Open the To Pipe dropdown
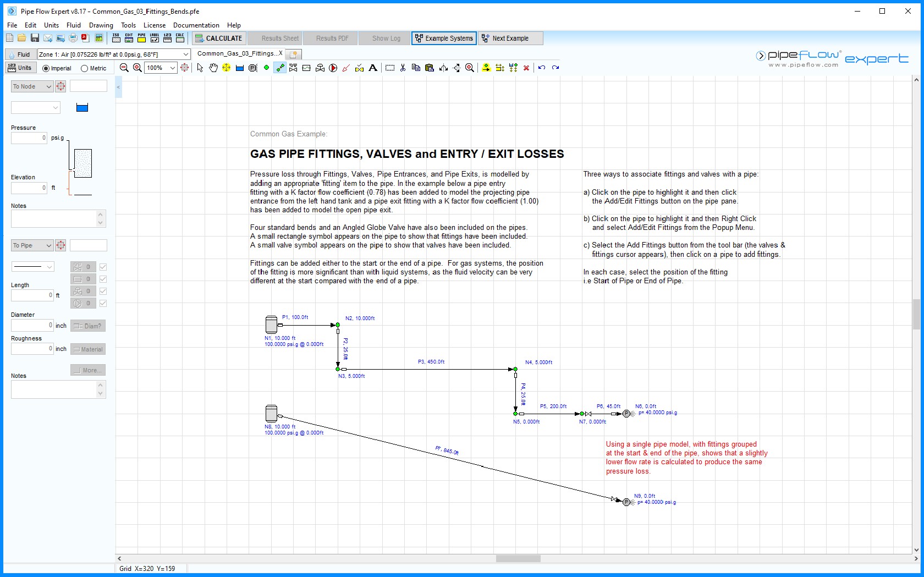This screenshot has width=924, height=577. coord(32,245)
